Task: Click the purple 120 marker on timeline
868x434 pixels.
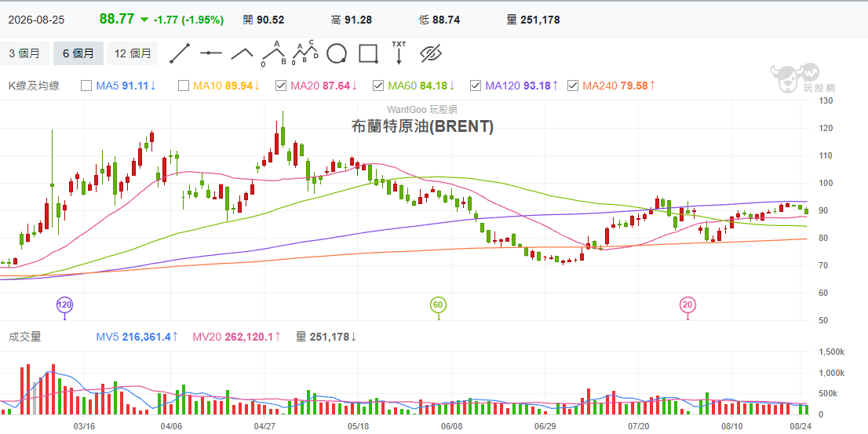Action: pos(65,305)
